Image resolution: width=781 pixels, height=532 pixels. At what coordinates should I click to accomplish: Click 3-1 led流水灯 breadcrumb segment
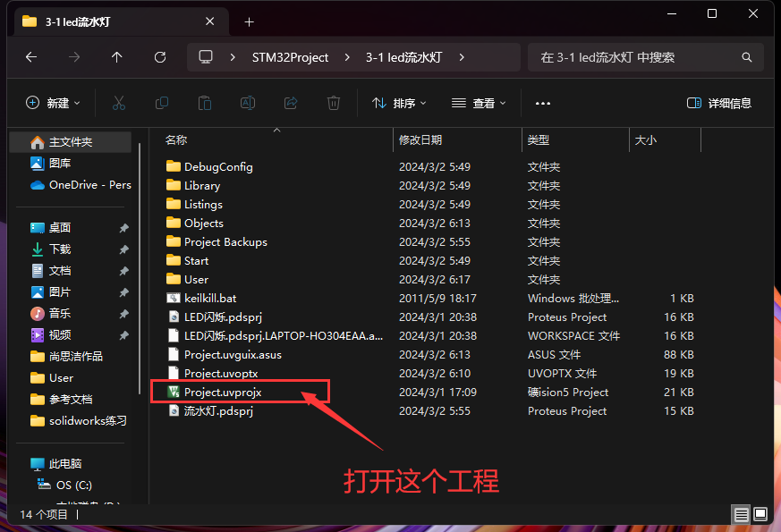coord(404,57)
